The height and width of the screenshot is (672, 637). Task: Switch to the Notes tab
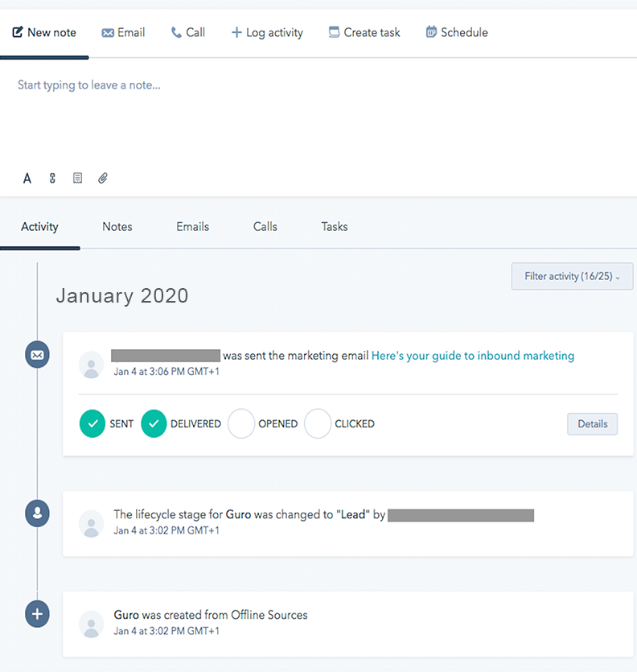117,227
